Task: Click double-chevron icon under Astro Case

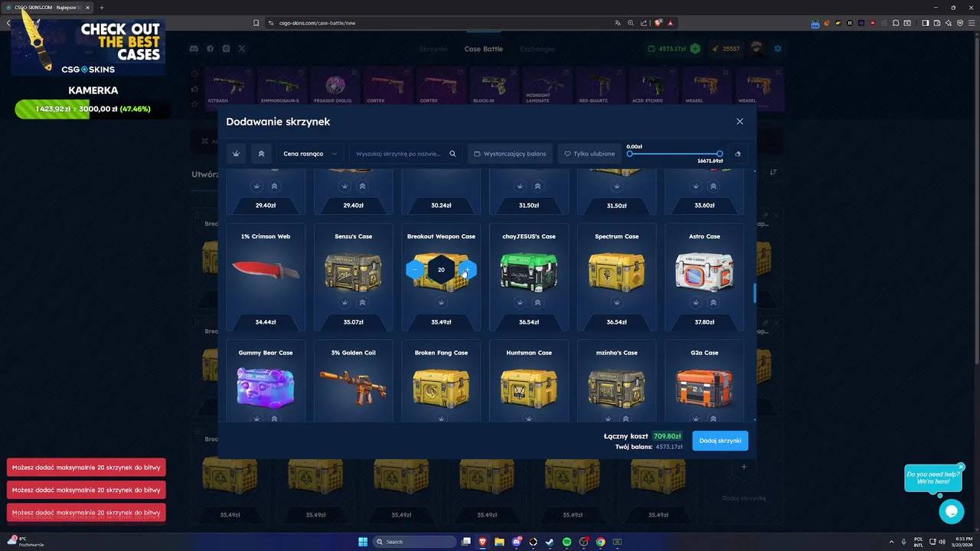Action: tap(713, 302)
